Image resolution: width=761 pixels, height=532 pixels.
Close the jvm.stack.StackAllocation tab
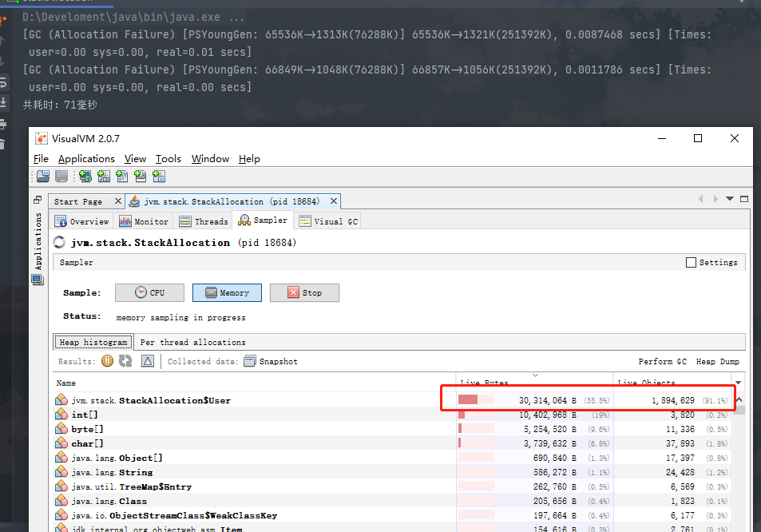tap(334, 201)
